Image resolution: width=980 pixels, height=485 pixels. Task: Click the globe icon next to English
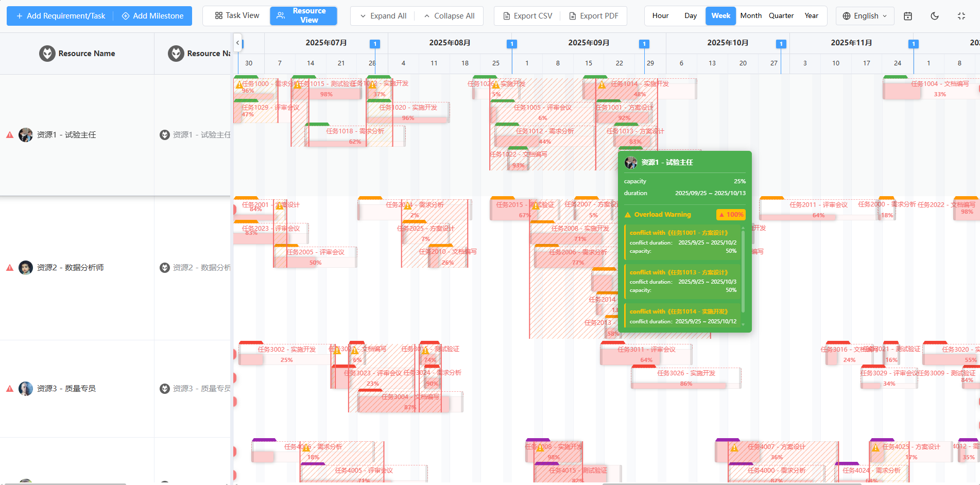pyautogui.click(x=846, y=16)
